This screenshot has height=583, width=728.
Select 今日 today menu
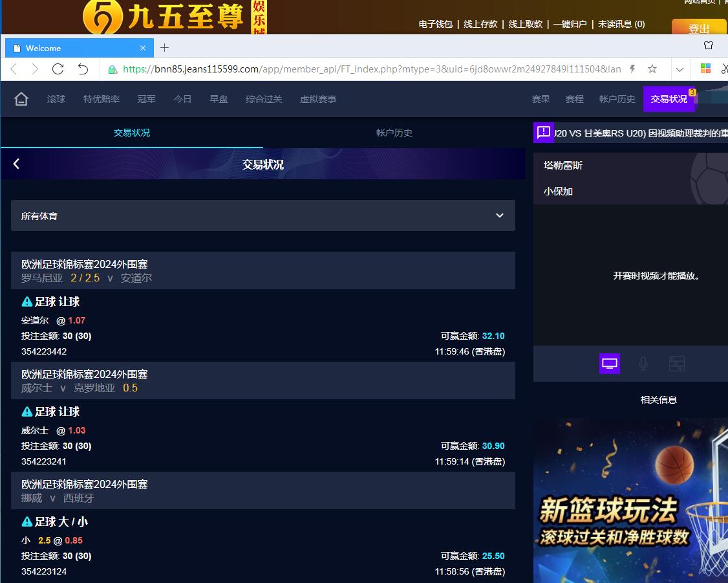coord(182,99)
